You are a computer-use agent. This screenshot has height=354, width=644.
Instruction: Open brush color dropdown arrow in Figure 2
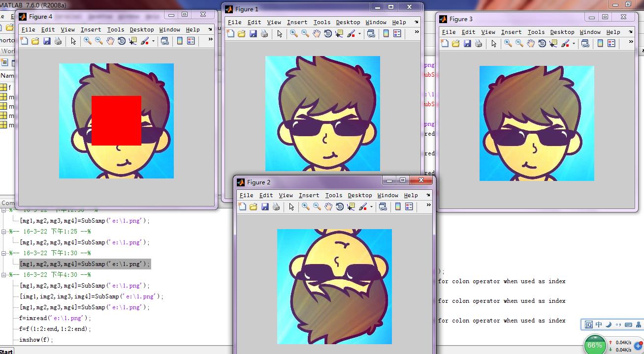tap(371, 206)
